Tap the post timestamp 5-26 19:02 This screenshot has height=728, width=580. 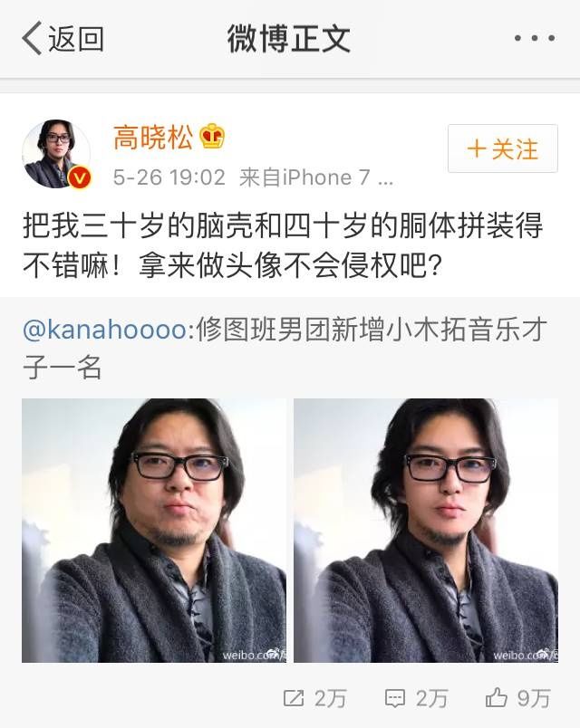click(169, 177)
